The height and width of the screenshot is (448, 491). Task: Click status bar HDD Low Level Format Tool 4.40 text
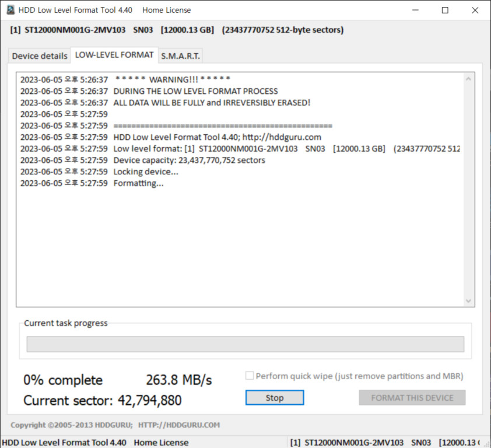click(95, 442)
